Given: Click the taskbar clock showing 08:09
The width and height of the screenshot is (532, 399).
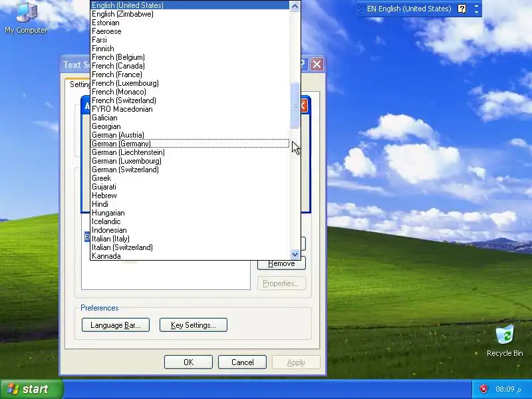Looking at the screenshot, I should [x=508, y=389].
